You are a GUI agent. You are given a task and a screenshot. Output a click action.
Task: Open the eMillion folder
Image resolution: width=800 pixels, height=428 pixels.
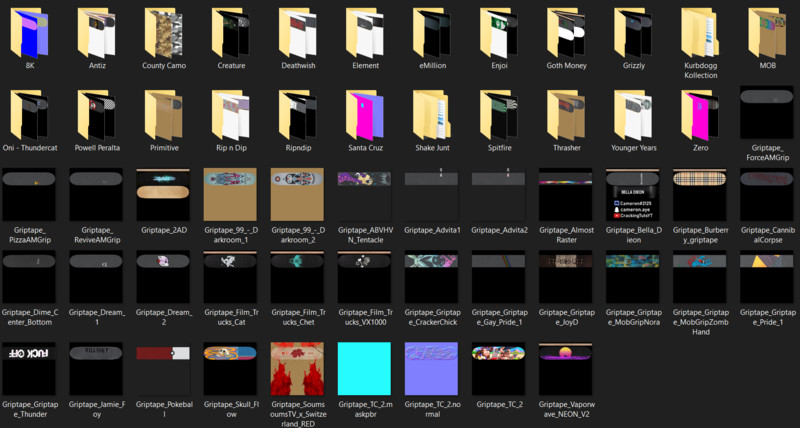point(433,33)
